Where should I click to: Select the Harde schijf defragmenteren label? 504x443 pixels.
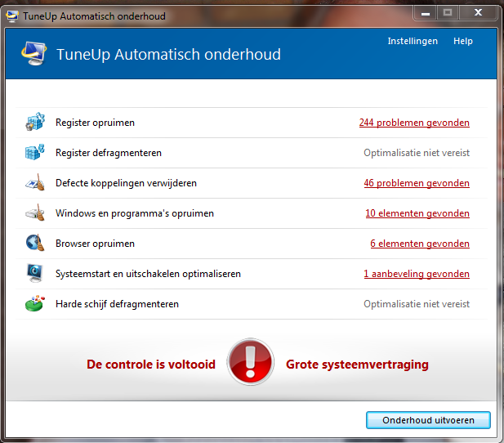point(117,304)
